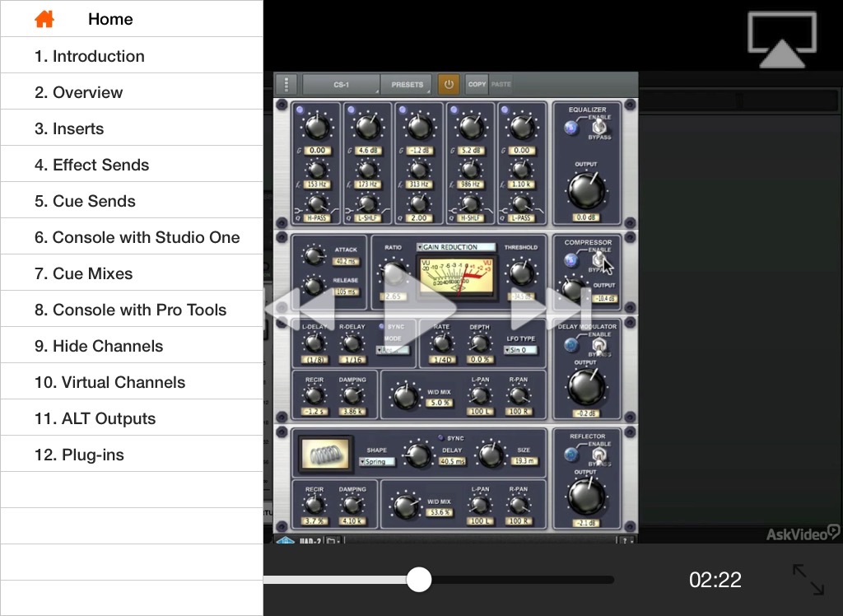Open the Shape Spring dropdown
843x616 pixels.
pos(377,462)
